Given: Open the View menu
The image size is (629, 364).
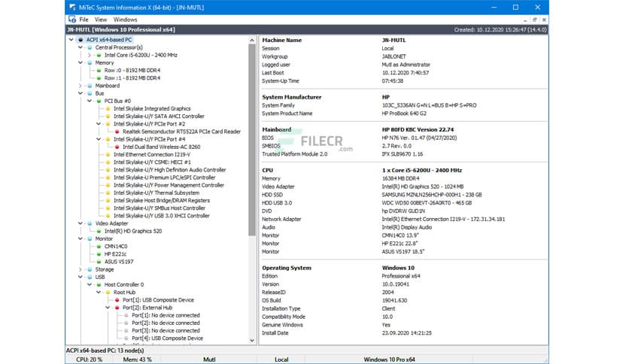Looking at the screenshot, I should (101, 20).
